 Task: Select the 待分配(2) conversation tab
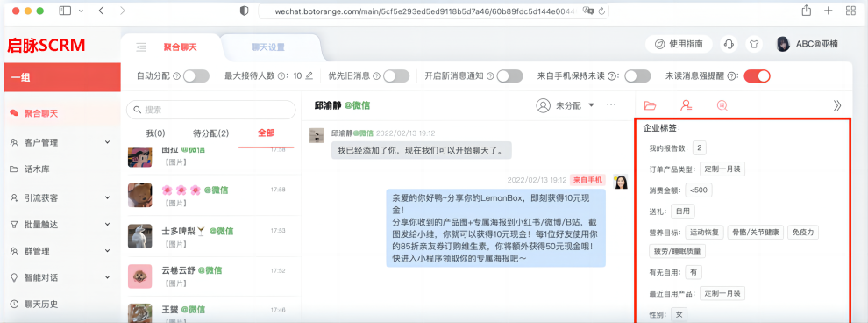210,133
